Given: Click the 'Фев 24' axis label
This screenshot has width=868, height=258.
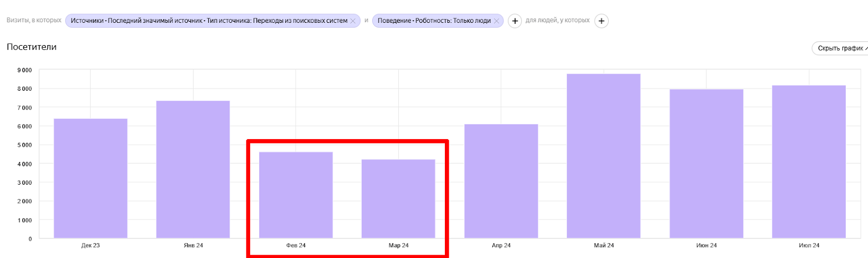Looking at the screenshot, I should tap(296, 246).
